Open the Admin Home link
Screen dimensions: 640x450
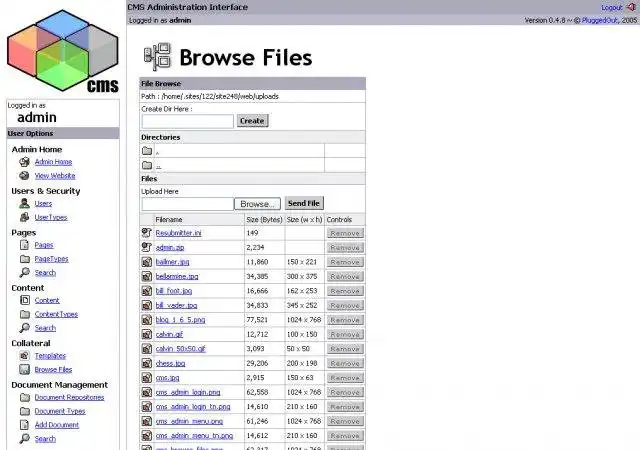pos(53,162)
